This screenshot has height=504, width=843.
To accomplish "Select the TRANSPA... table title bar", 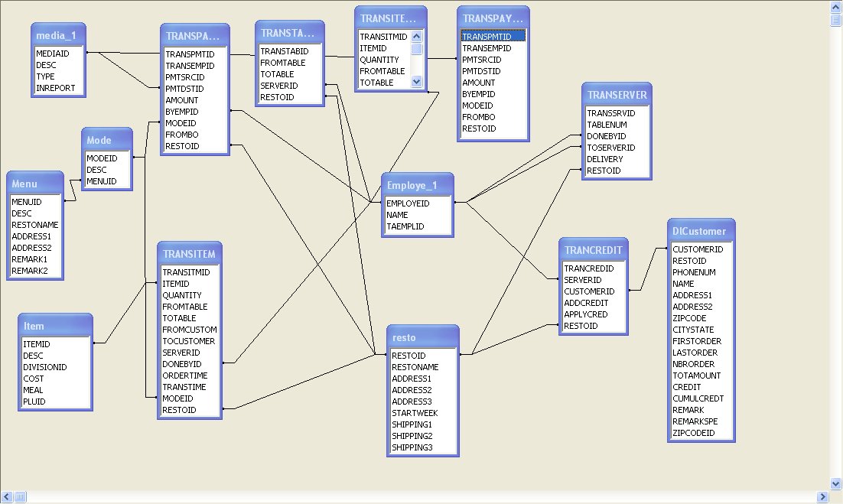I will click(194, 36).
